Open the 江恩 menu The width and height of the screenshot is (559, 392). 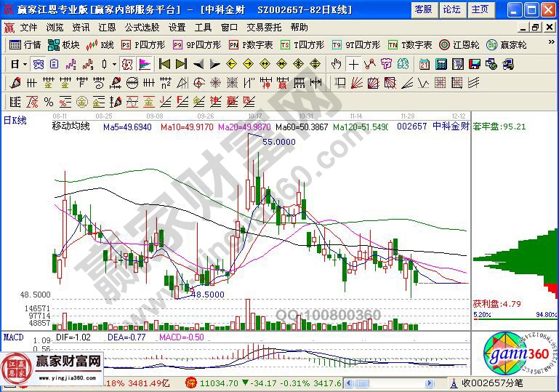point(107,27)
